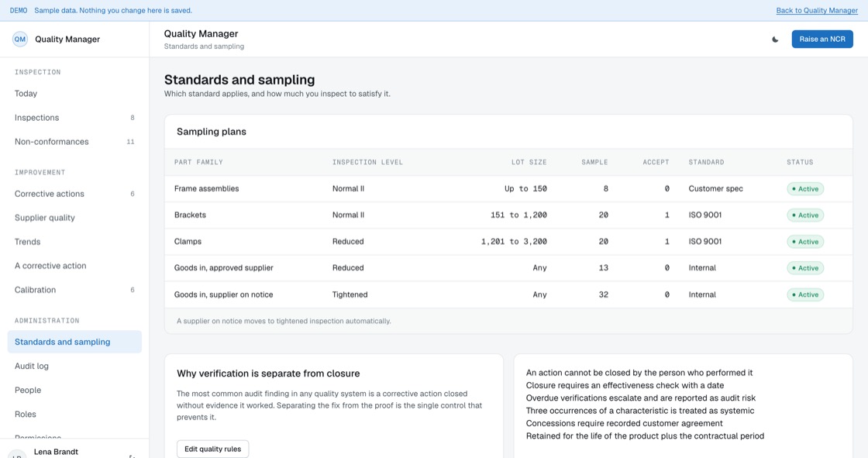The width and height of the screenshot is (868, 458).
Task: Follow the Back to Quality Manager link
Action: [817, 11]
